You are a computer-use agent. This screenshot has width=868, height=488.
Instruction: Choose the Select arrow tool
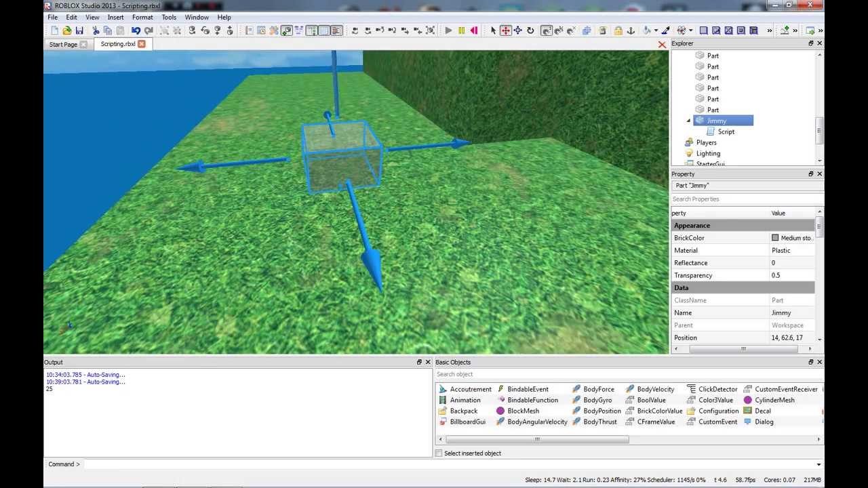coord(494,30)
